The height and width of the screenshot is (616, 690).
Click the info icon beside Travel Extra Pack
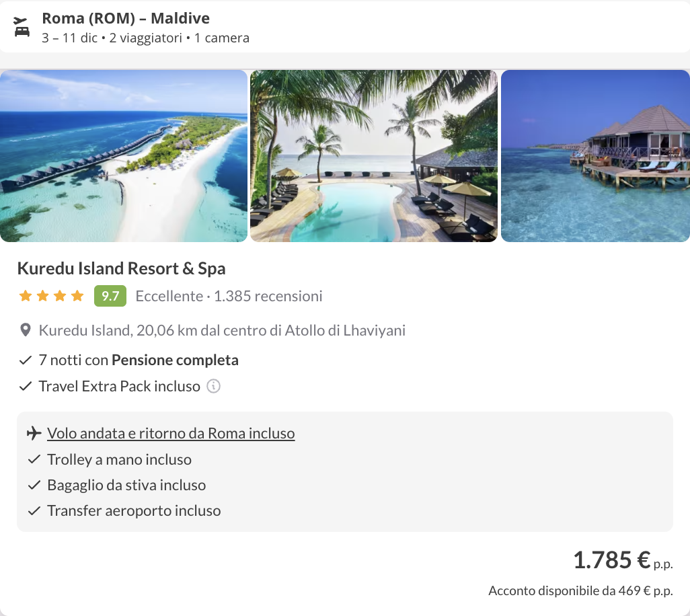pos(213,386)
